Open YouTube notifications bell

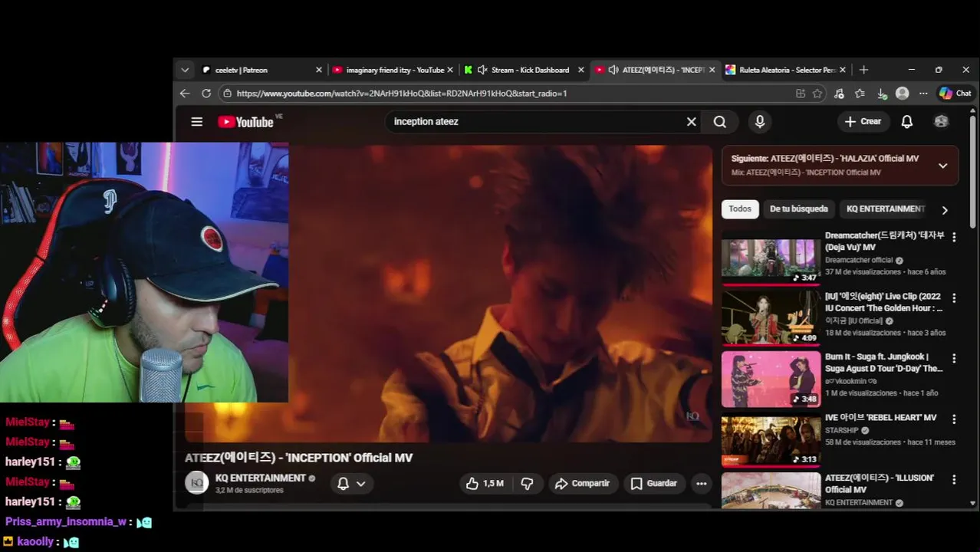907,121
